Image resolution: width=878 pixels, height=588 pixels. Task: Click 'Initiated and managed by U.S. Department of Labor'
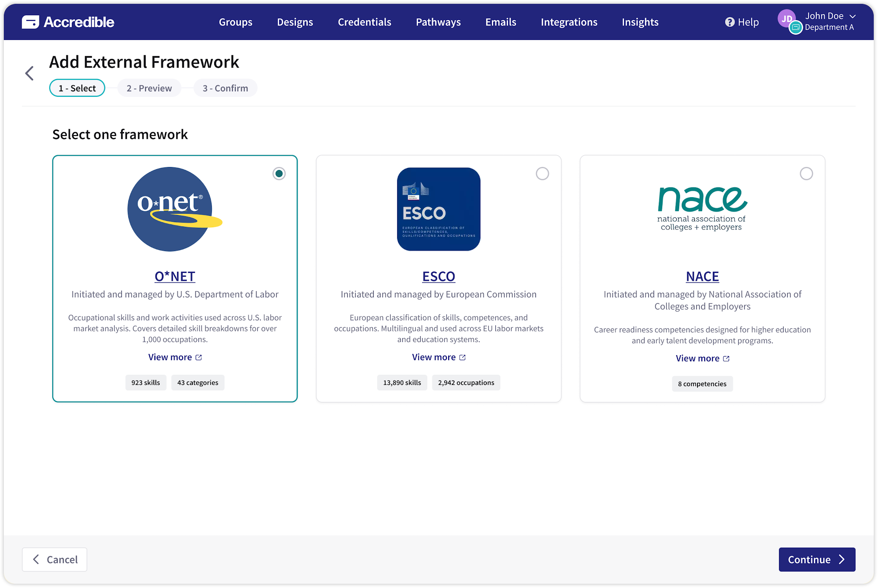175,294
